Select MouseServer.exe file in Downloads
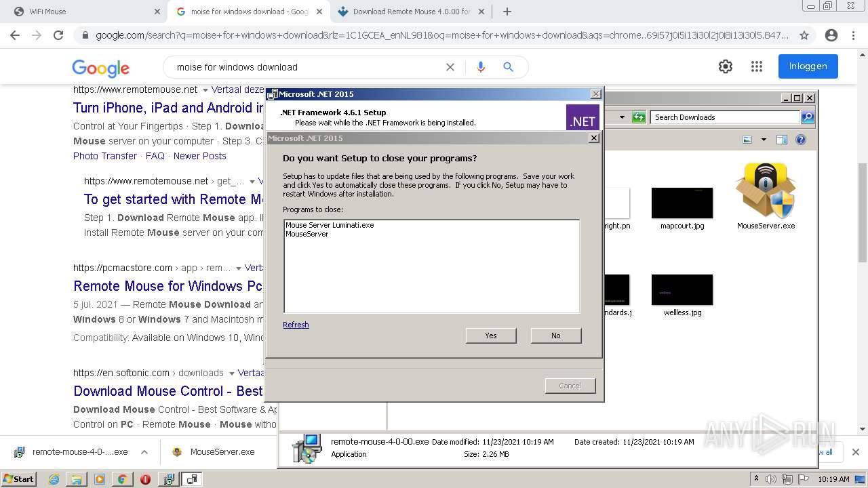Image resolution: width=868 pixels, height=488 pixels. pyautogui.click(x=766, y=197)
